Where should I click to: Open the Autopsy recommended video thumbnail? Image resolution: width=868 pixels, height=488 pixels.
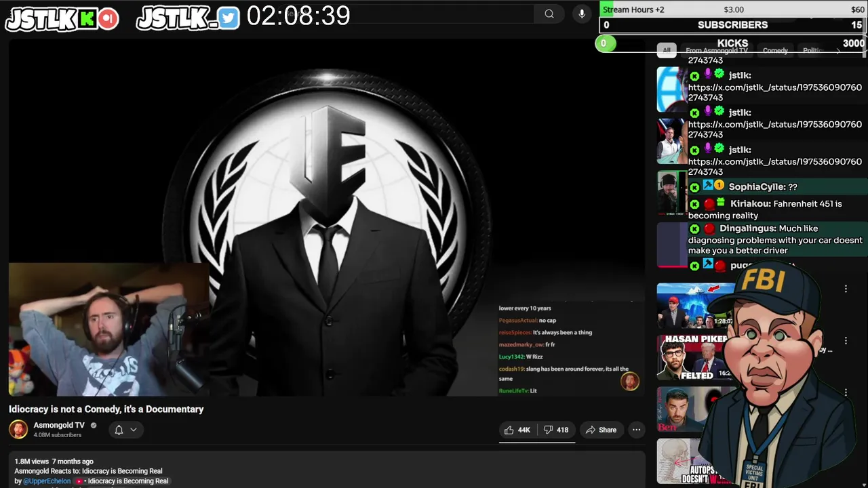tap(685, 461)
